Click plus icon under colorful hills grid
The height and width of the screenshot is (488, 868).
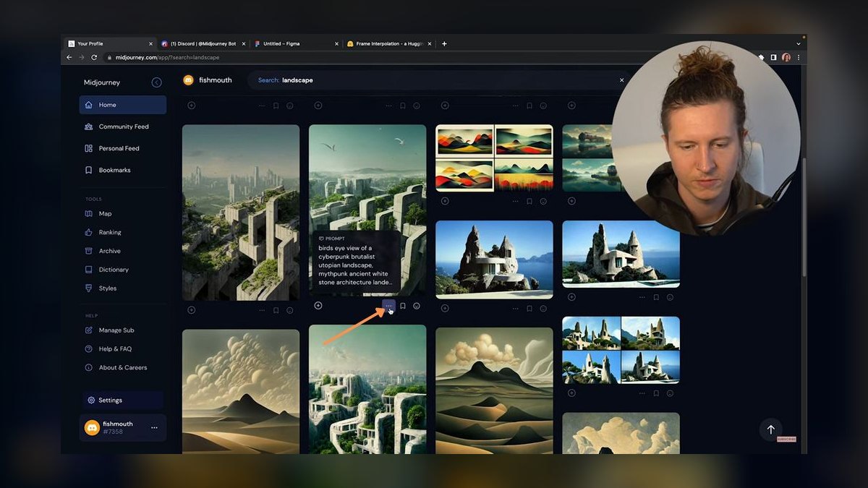coord(445,201)
